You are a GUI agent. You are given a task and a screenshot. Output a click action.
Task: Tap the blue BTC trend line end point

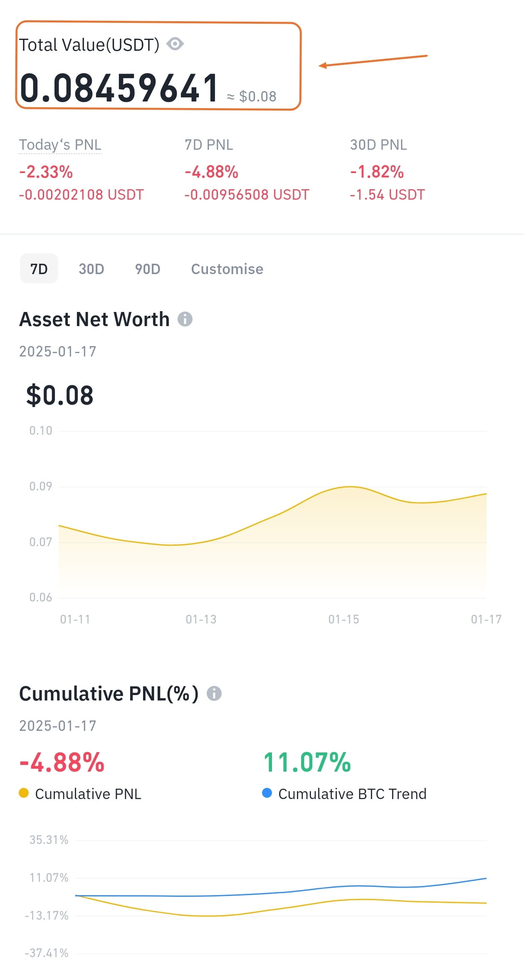pyautogui.click(x=486, y=878)
